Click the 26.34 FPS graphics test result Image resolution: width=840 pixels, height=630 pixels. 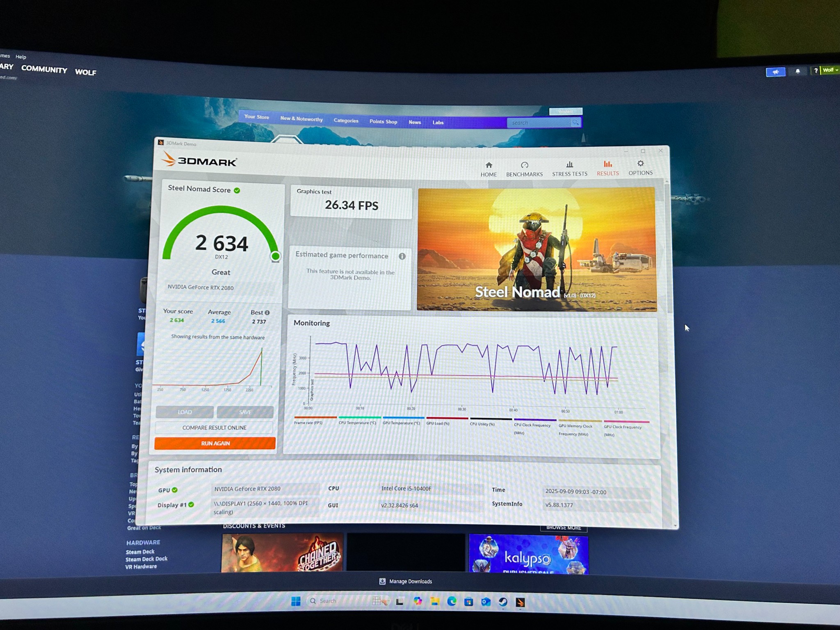(x=352, y=205)
